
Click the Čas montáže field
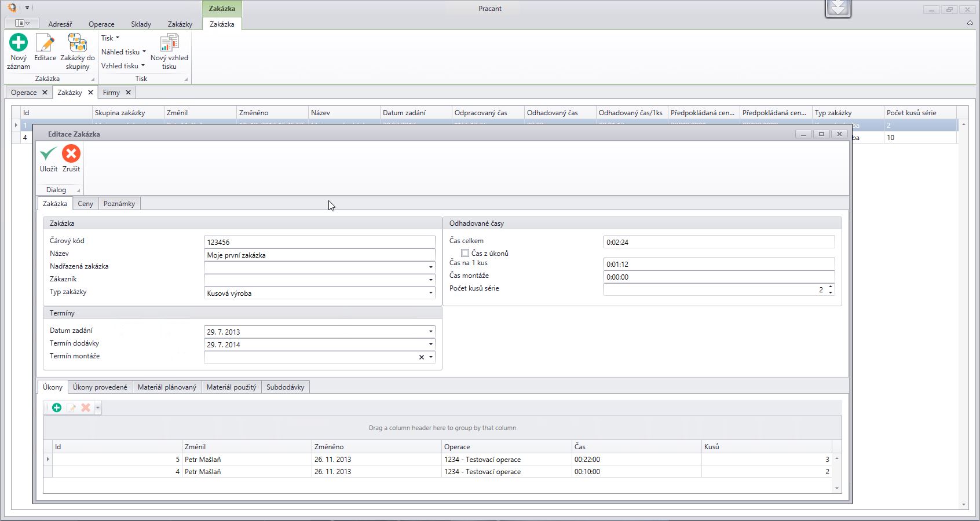point(719,277)
